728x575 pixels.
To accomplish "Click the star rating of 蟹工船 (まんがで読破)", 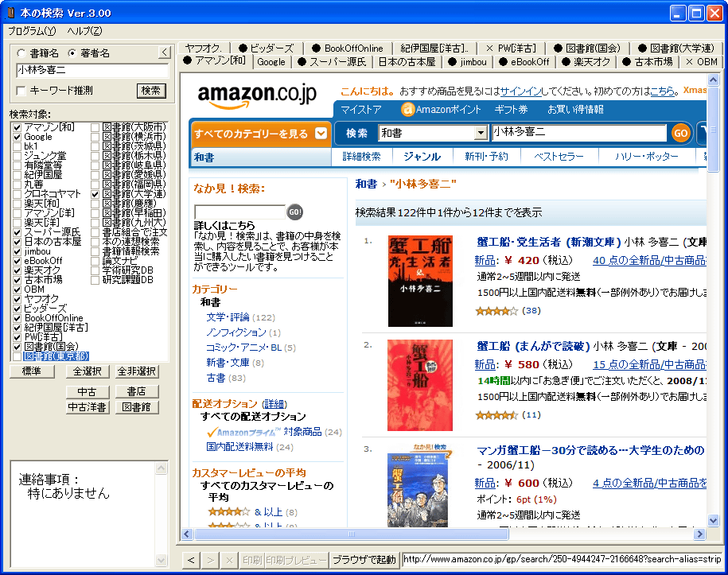I will coord(496,415).
